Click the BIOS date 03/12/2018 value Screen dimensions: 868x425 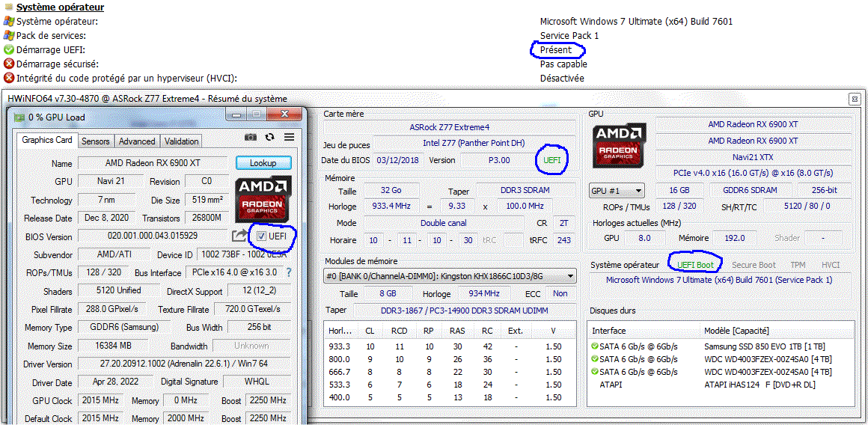pyautogui.click(x=398, y=160)
